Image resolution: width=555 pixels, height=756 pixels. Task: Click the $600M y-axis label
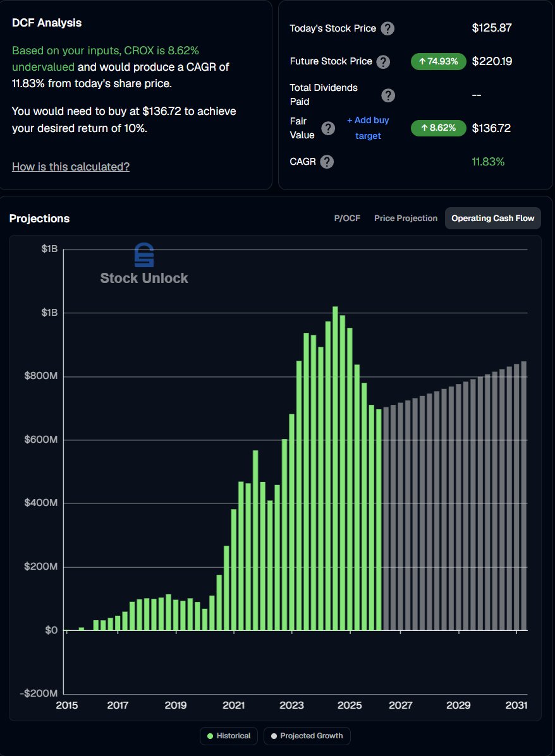41,440
